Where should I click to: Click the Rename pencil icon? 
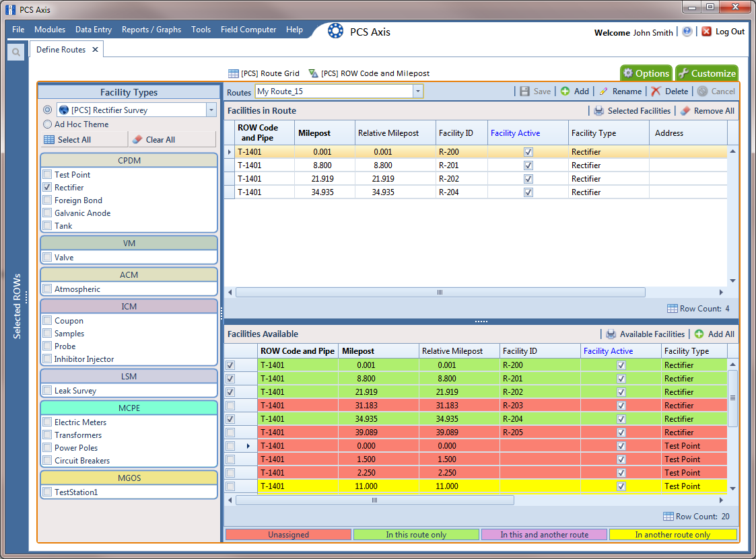point(603,91)
